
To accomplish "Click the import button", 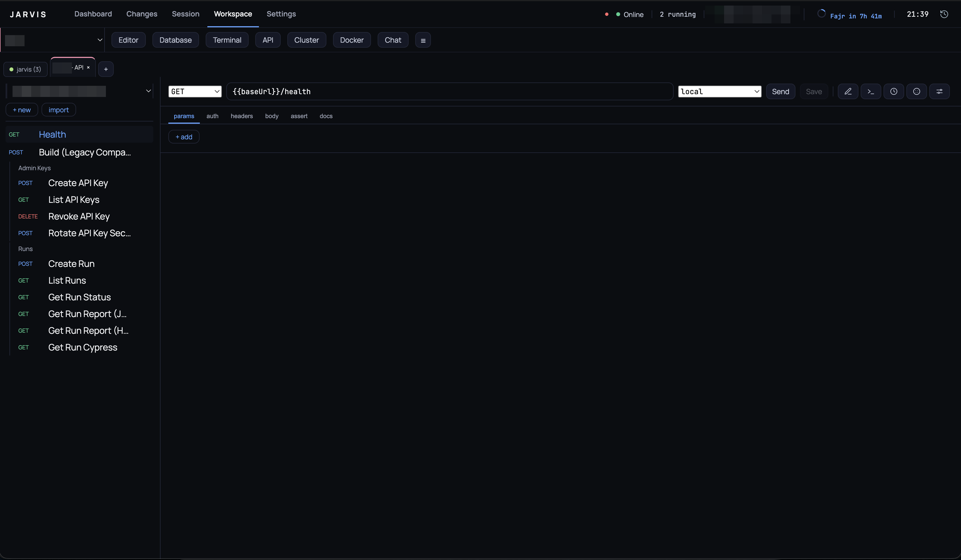I will (59, 110).
